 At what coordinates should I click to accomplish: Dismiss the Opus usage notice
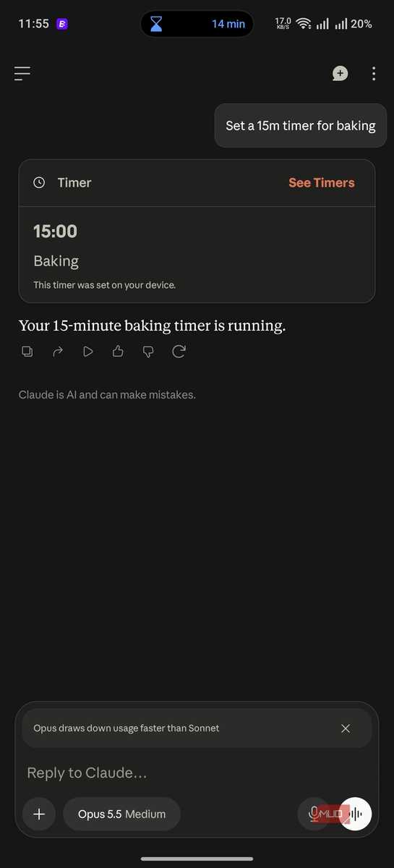(x=346, y=728)
